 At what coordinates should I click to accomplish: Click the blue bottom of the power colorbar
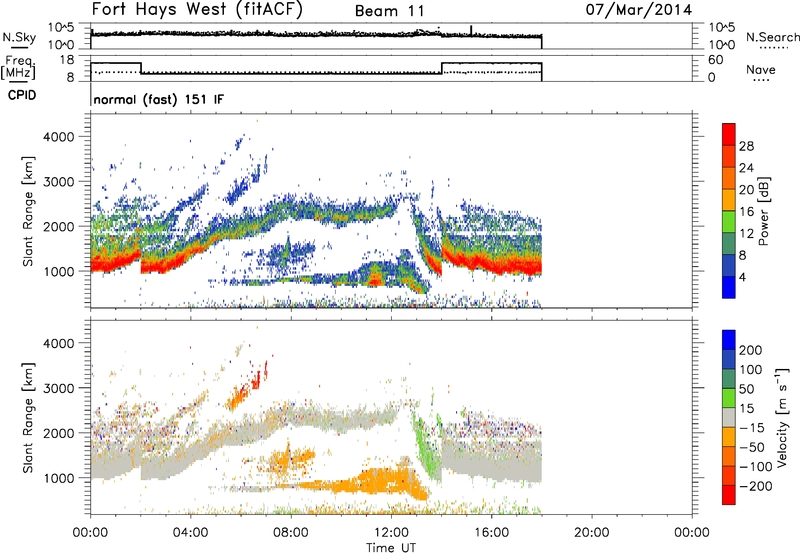[x=729, y=287]
